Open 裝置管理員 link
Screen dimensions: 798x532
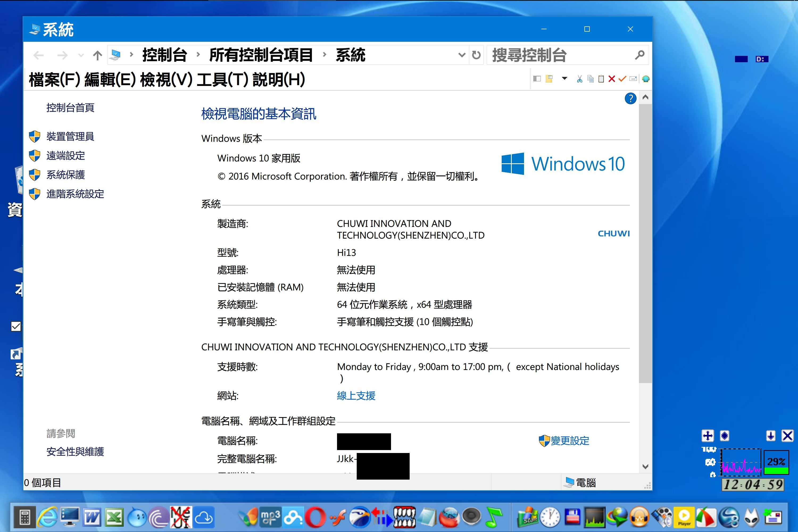[x=70, y=136]
